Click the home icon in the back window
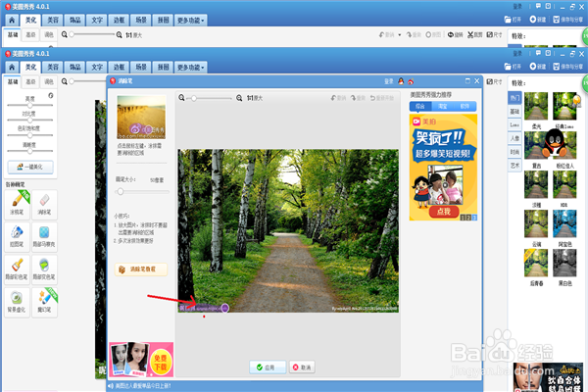 point(12,21)
